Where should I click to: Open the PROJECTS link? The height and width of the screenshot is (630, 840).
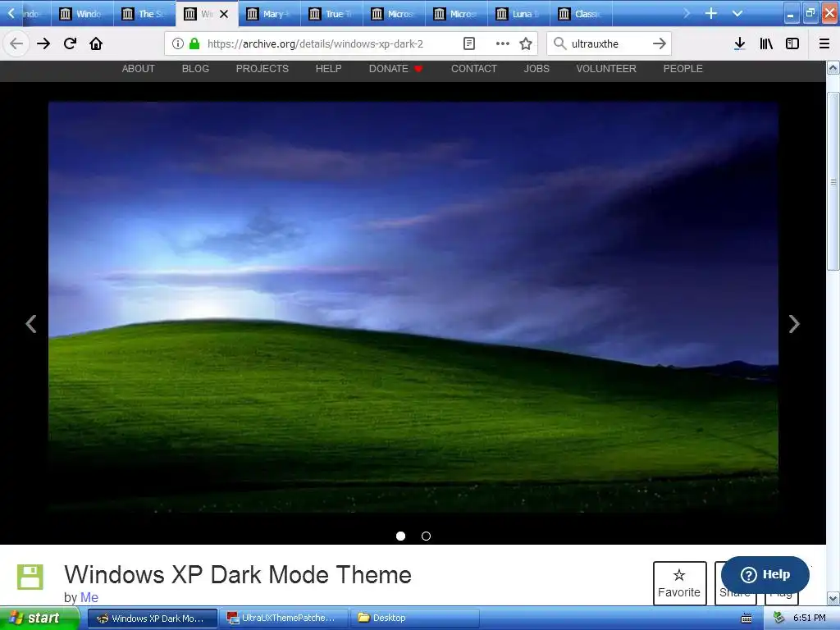click(x=262, y=69)
